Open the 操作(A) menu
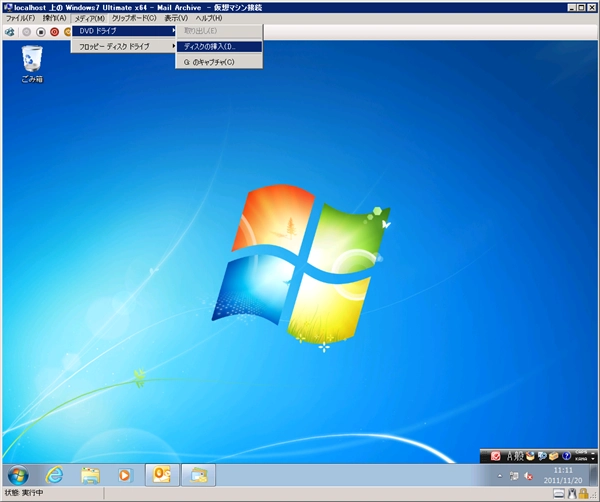Screen dimensions: 600x502 click(54, 18)
